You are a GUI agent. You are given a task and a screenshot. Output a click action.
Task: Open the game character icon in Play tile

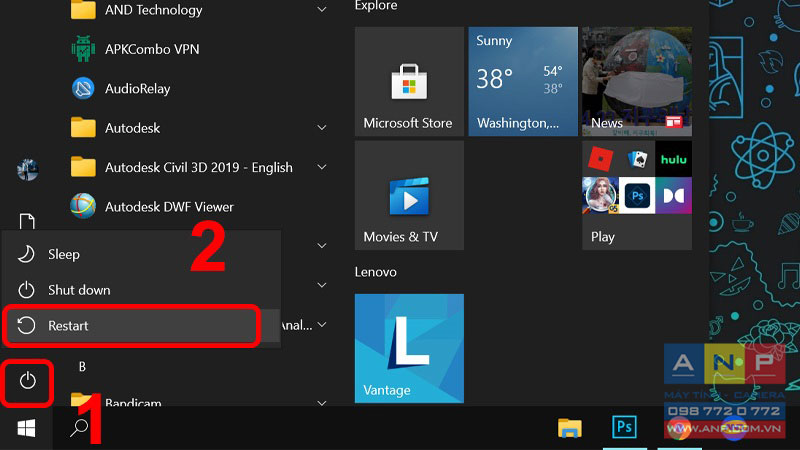[601, 195]
